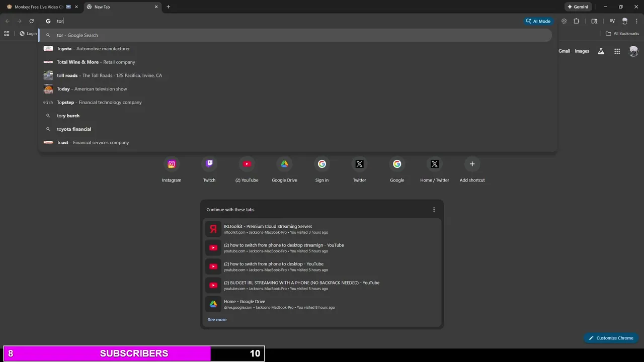Click See more link
Image resolution: width=644 pixels, height=362 pixels.
(217, 320)
